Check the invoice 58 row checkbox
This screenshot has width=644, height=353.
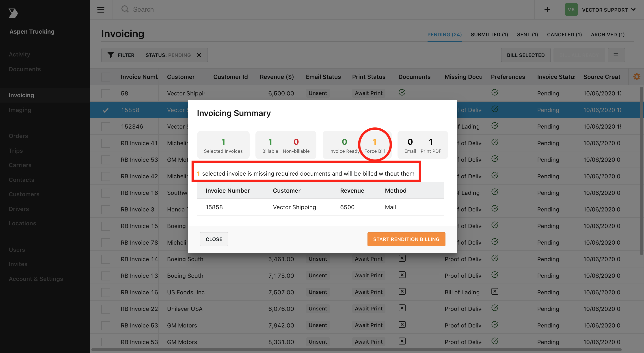click(106, 93)
